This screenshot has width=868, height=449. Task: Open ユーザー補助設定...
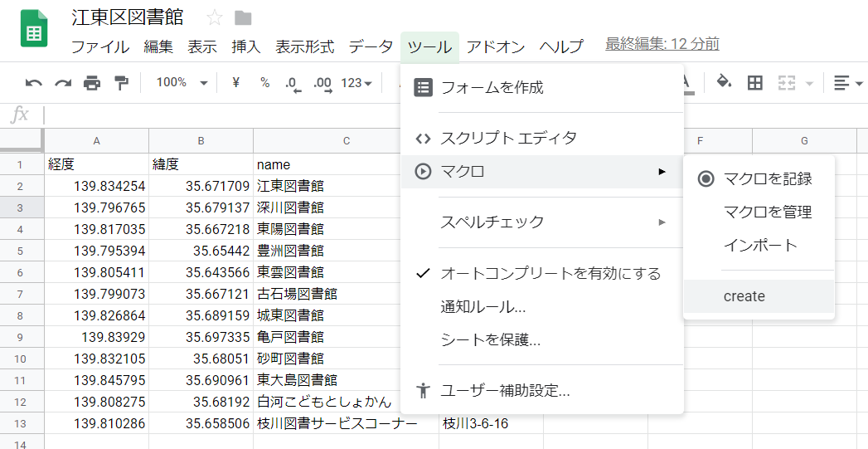542,391
